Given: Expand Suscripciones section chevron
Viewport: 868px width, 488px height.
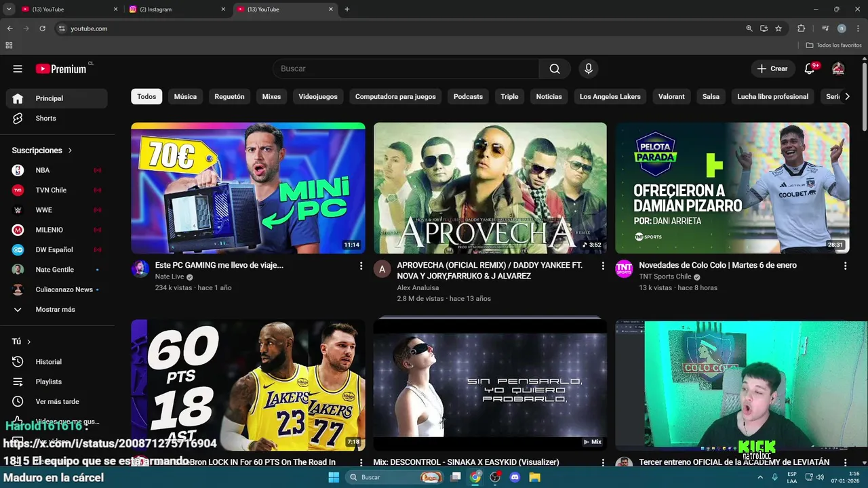Looking at the screenshot, I should (x=70, y=150).
